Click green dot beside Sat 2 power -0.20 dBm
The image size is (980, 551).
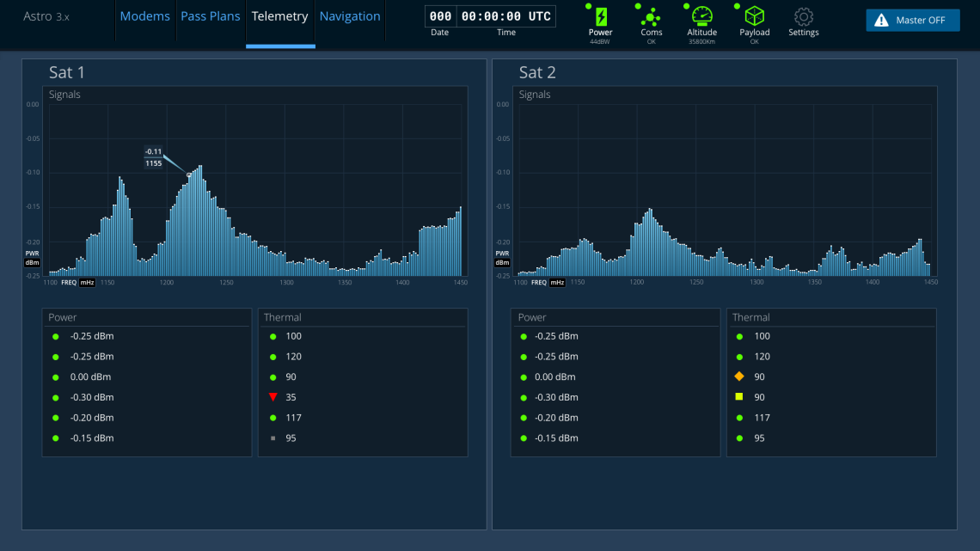524,418
